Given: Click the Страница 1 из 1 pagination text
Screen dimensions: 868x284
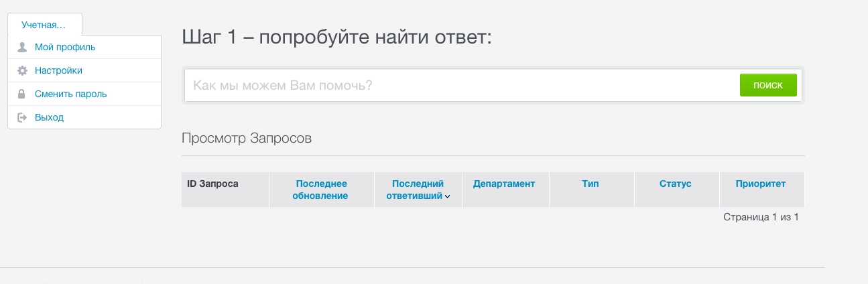Looking at the screenshot, I should tap(761, 217).
